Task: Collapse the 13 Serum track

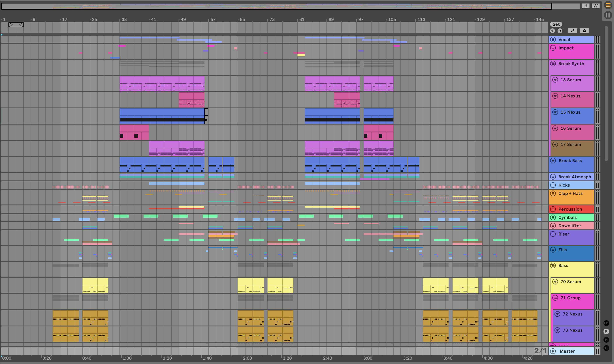Action: tap(555, 80)
